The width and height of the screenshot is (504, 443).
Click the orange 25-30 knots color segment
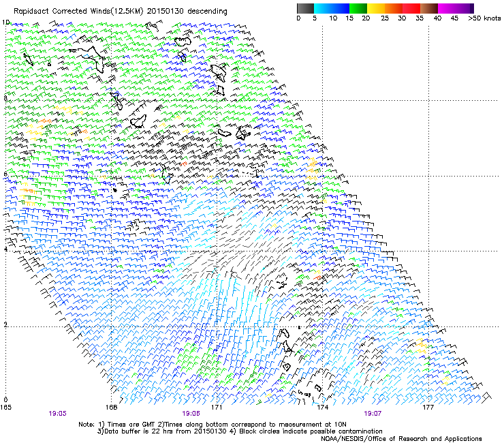(x=394, y=8)
